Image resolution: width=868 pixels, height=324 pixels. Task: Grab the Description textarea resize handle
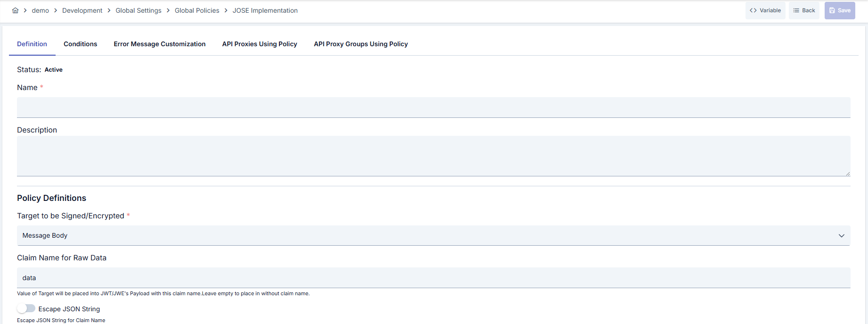[x=848, y=174]
